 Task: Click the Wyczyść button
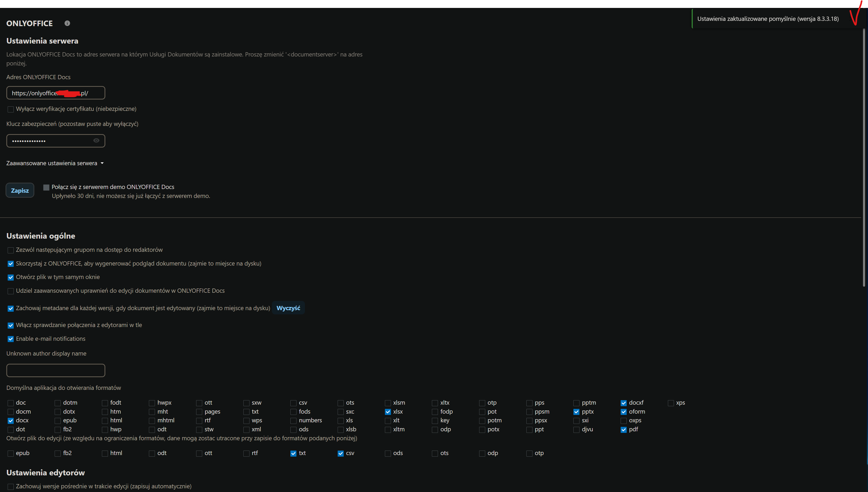coord(288,308)
